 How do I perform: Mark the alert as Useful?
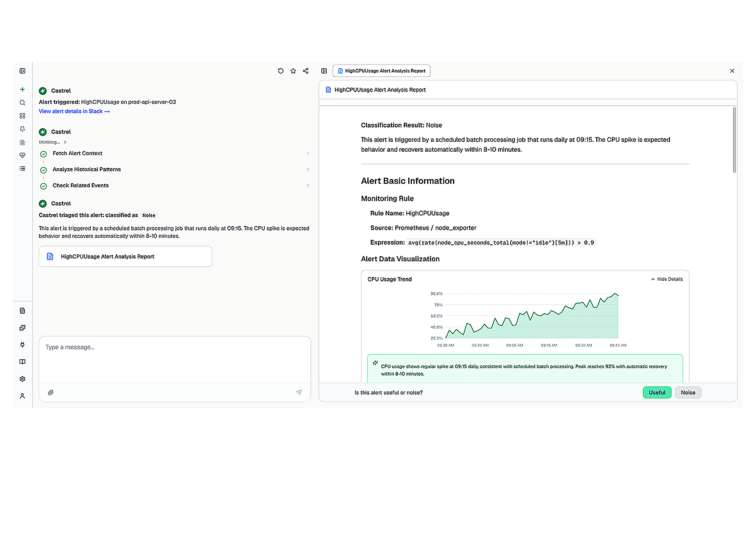coord(657,392)
